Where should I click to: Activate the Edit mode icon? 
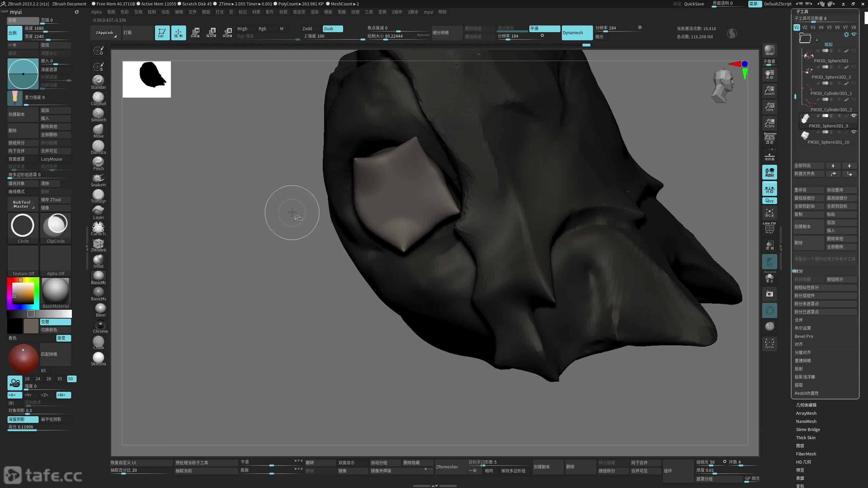click(162, 33)
